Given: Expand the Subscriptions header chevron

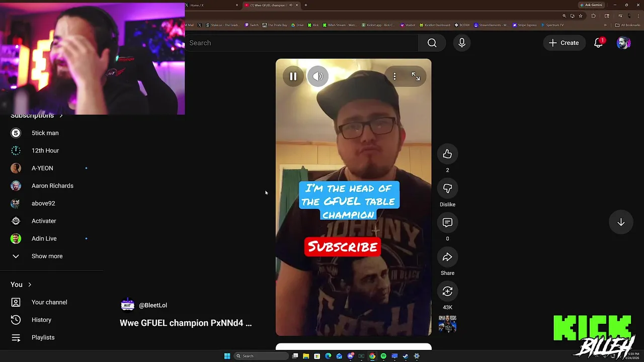Looking at the screenshot, I should coord(61,116).
